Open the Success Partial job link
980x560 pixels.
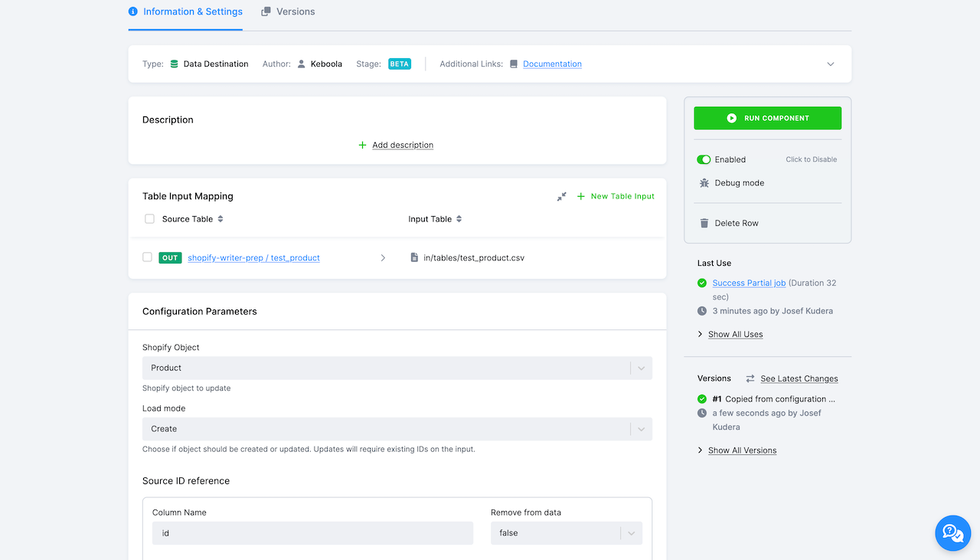pos(748,283)
